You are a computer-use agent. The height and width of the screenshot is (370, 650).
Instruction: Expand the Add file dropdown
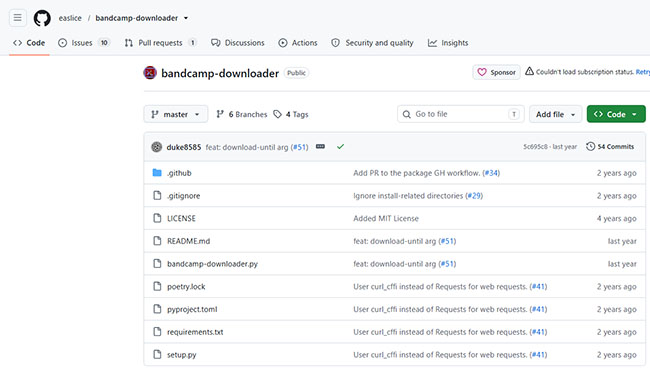(x=555, y=114)
